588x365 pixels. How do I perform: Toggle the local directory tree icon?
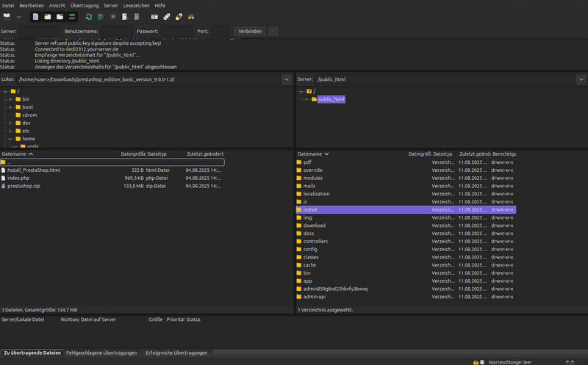48,16
